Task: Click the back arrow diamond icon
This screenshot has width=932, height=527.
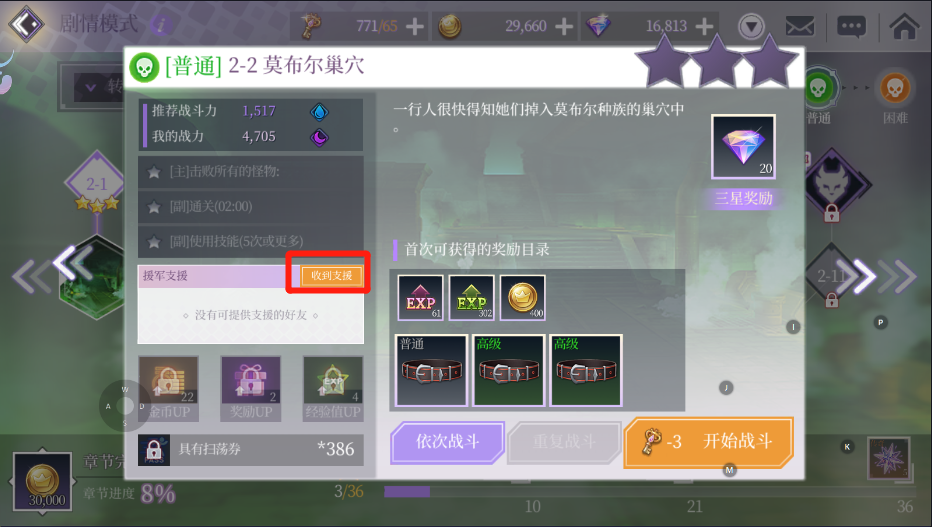Action: [x=26, y=24]
